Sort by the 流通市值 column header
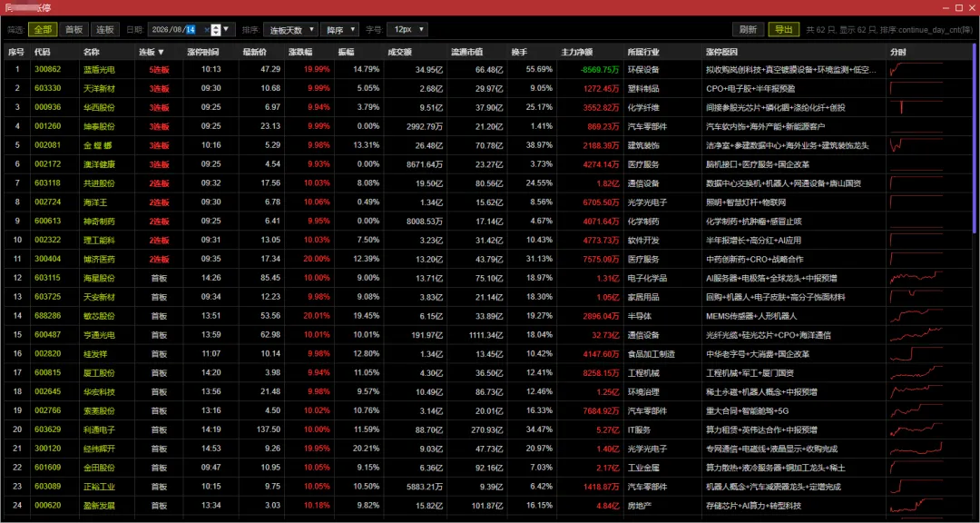This screenshot has height=523, width=980. point(467,52)
